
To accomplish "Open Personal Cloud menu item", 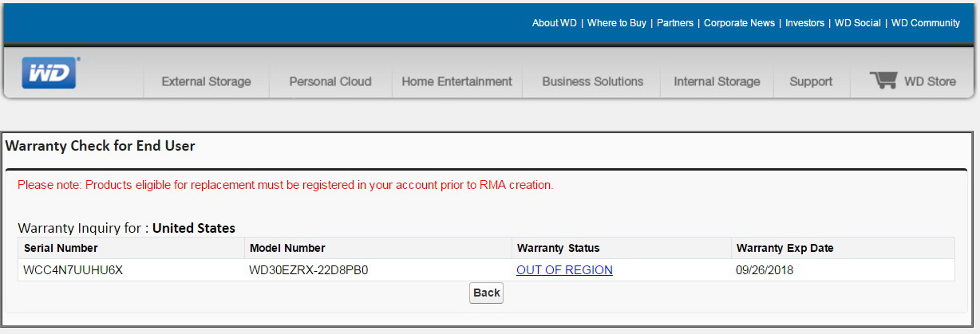I will pyautogui.click(x=330, y=81).
